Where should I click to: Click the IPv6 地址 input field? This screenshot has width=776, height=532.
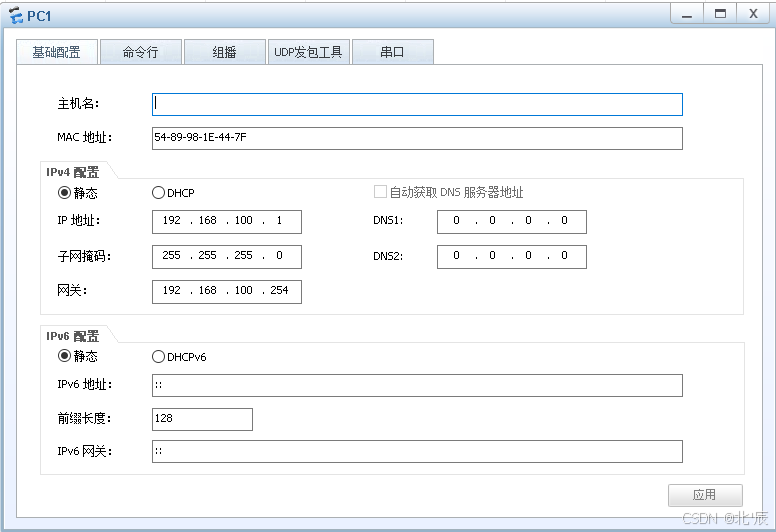(x=417, y=386)
